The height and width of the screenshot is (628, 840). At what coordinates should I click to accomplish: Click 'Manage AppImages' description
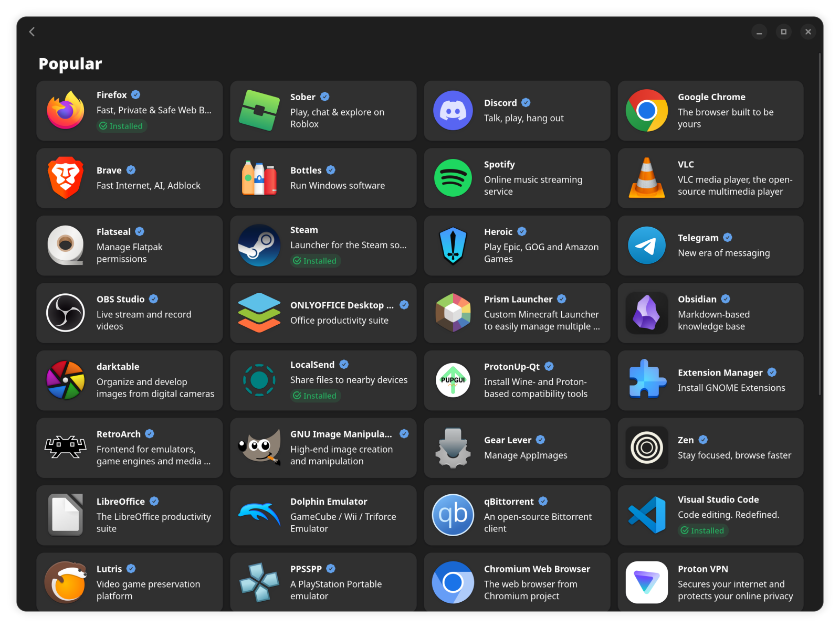526,455
